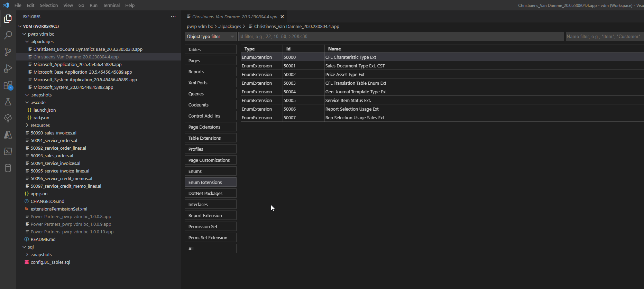The width and height of the screenshot is (644, 289).
Task: Select the Tables object type button
Action: (x=210, y=49)
